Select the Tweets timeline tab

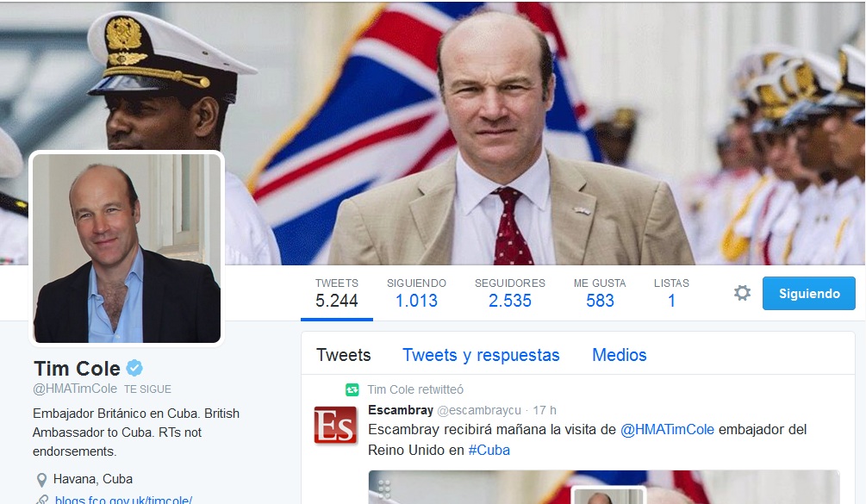coord(343,355)
